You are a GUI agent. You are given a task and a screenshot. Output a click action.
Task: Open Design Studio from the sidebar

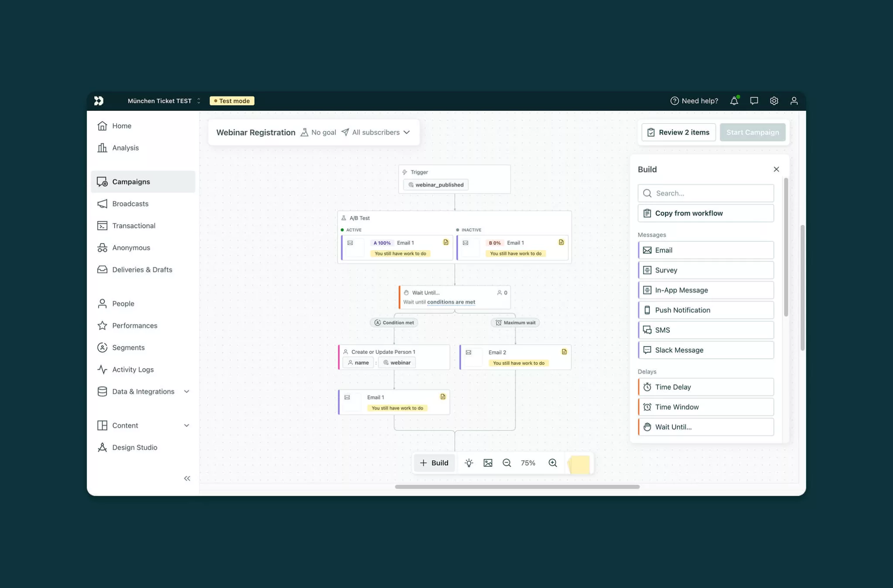coord(134,447)
